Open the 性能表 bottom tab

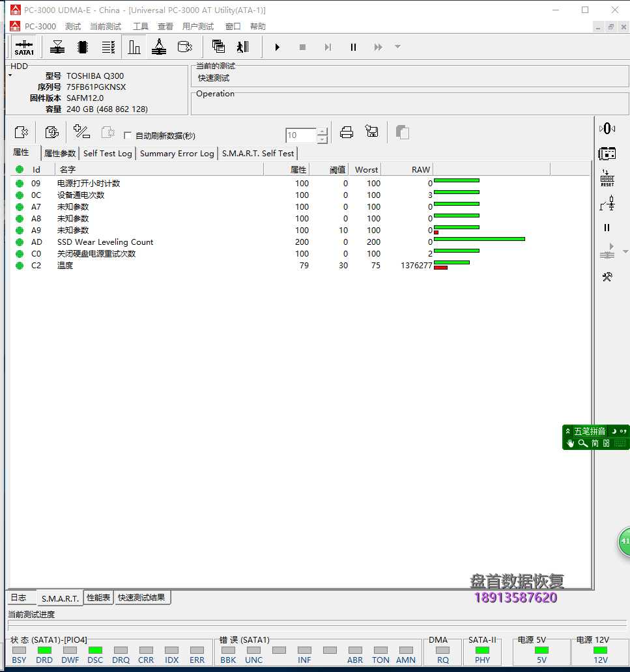click(x=98, y=597)
